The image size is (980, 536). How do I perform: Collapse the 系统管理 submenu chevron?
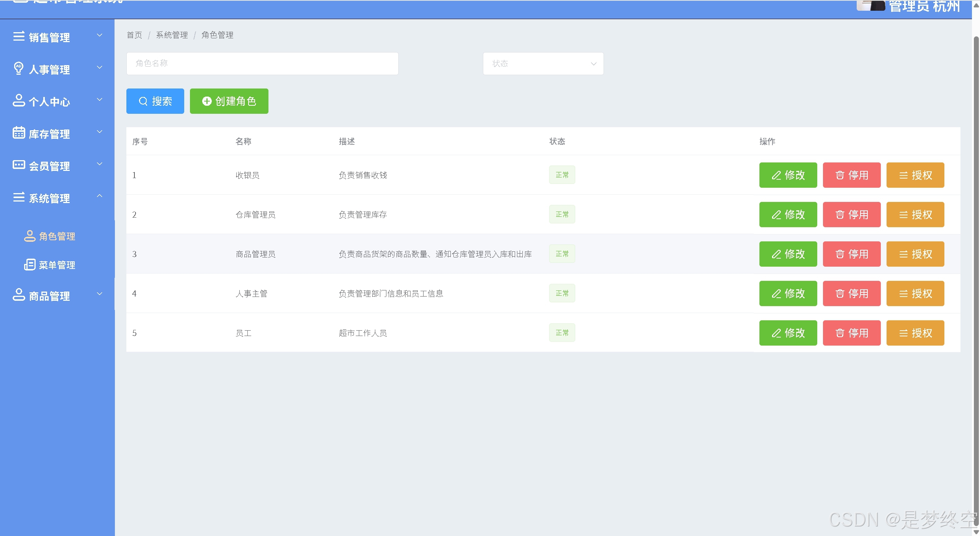100,196
